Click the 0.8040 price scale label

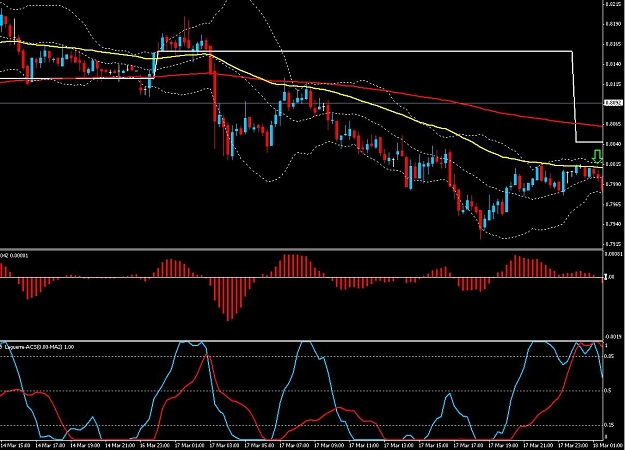[x=614, y=144]
